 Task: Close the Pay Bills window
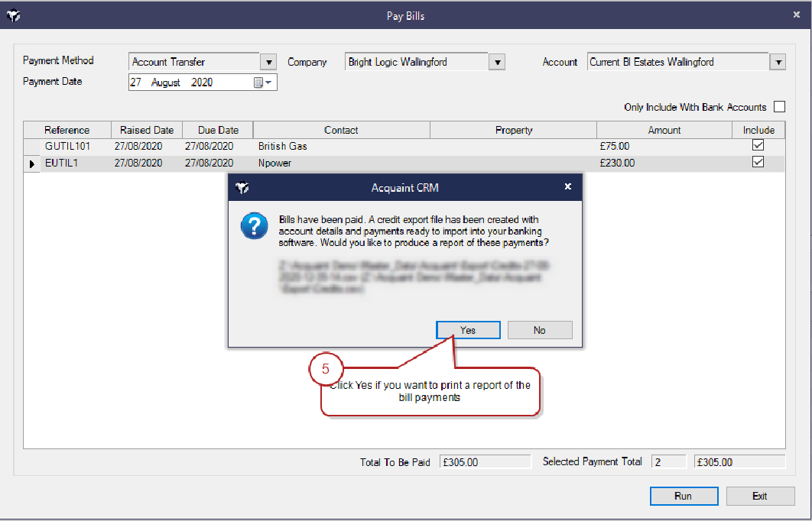coord(797,15)
